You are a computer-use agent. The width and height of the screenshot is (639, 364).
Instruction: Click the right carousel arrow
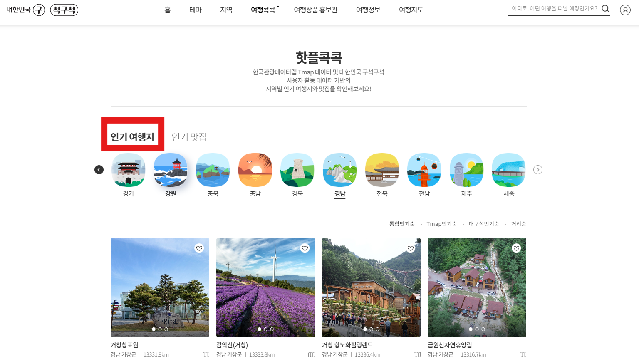(x=538, y=170)
